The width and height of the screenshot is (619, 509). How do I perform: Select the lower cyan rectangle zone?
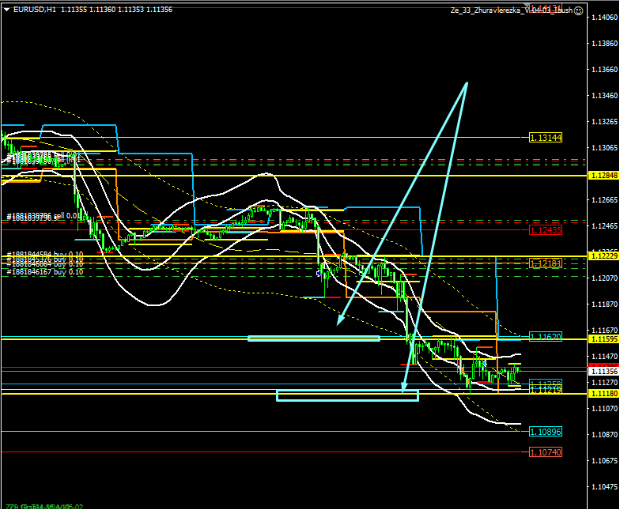pyautogui.click(x=346, y=396)
